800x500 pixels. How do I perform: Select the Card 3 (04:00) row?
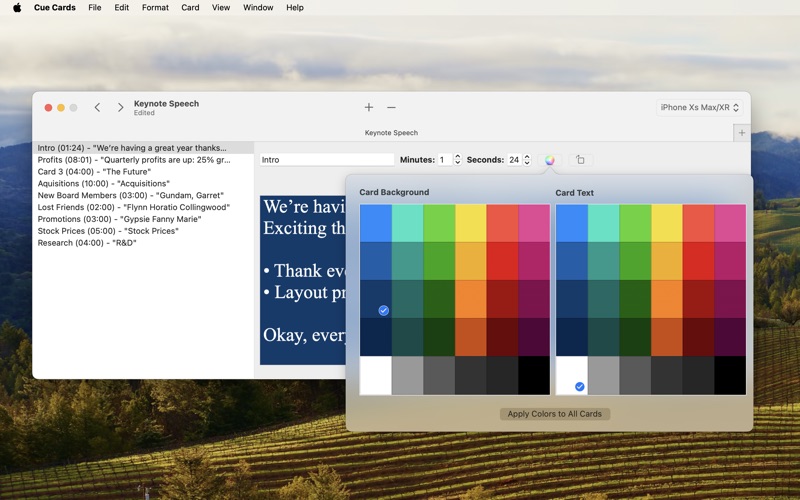143,171
